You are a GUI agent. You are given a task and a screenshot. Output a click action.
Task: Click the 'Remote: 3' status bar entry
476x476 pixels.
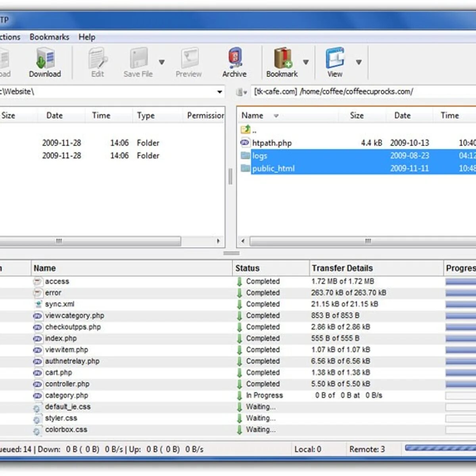367,449
